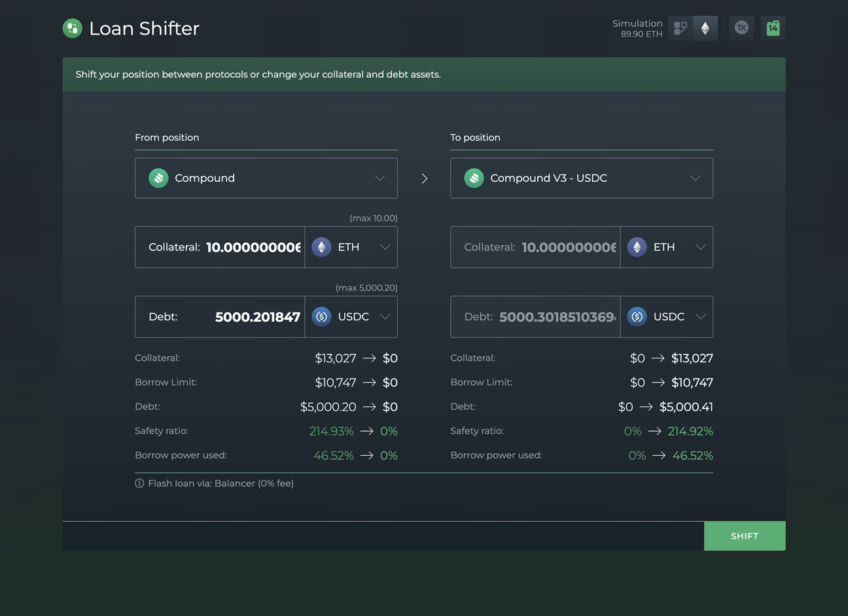Click the Simulation 89.90 ETH balance text
Viewport: 848px width, 616px height.
637,29
